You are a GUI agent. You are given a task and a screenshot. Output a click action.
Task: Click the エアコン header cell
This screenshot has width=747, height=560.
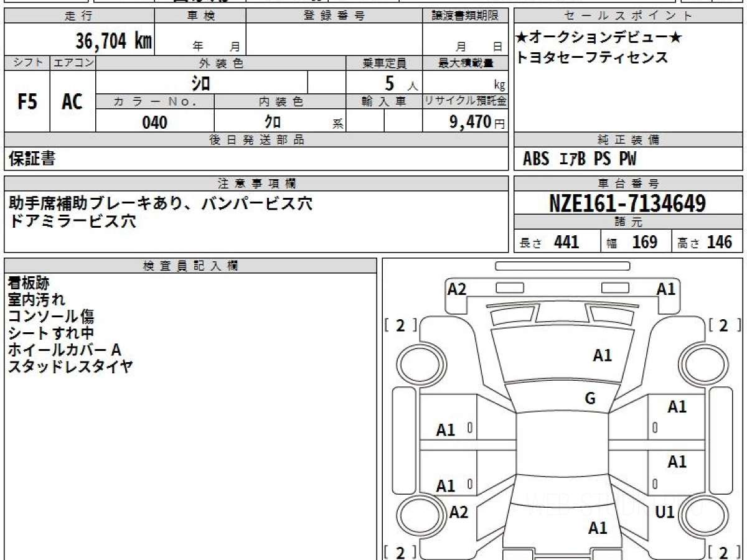click(73, 63)
